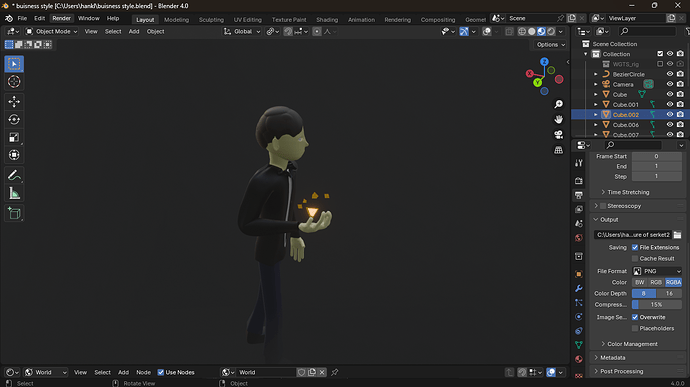Hide Cube.002 in viewport
This screenshot has height=387, width=690.
click(670, 114)
